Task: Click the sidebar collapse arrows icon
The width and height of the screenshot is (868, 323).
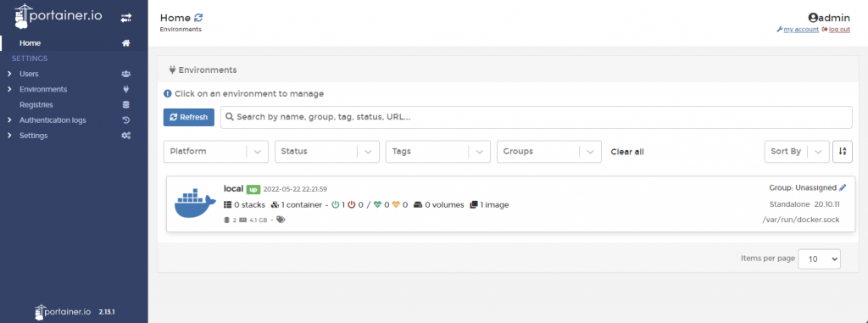Action: [x=125, y=18]
